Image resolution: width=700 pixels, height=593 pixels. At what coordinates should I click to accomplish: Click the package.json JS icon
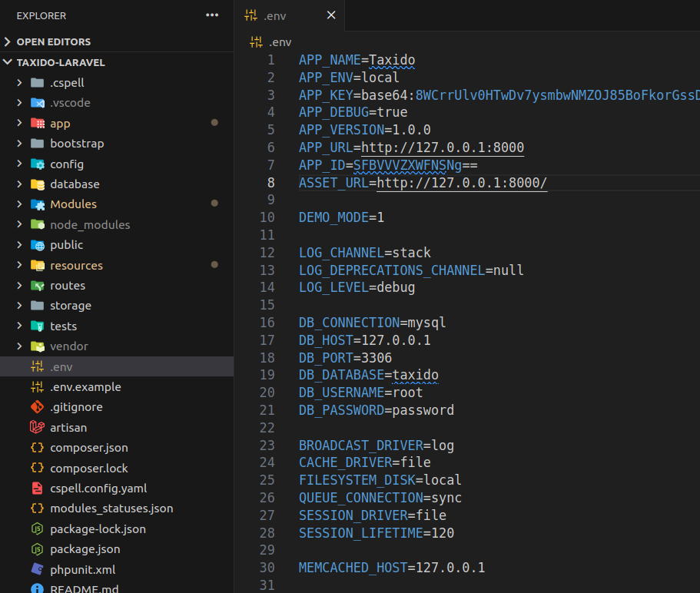coord(37,549)
